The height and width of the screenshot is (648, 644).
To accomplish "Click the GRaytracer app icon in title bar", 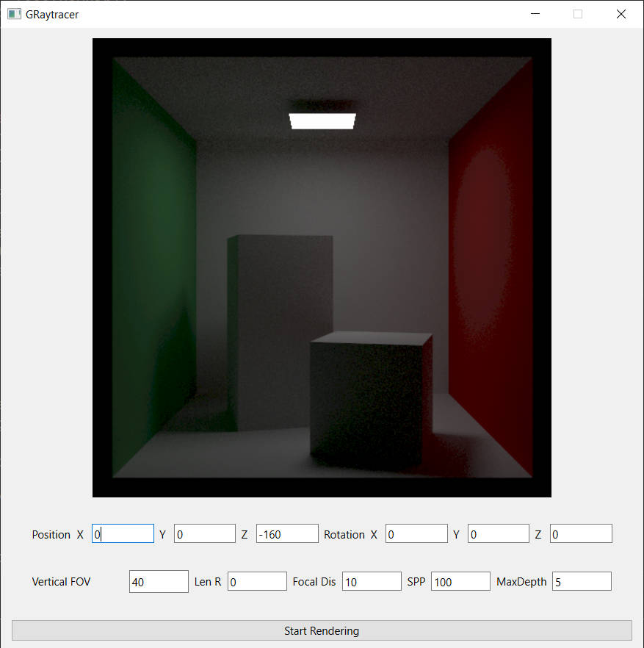I will (14, 14).
